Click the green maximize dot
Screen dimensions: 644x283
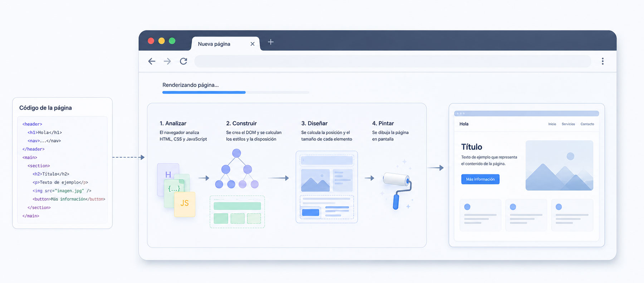tap(172, 41)
